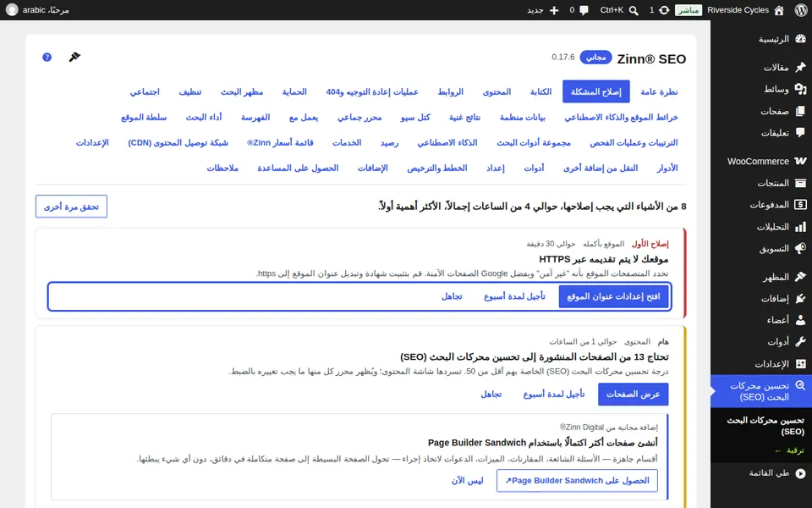Click the التحليلات bar chart icon
Screen dimensions: 812x508
801,227
